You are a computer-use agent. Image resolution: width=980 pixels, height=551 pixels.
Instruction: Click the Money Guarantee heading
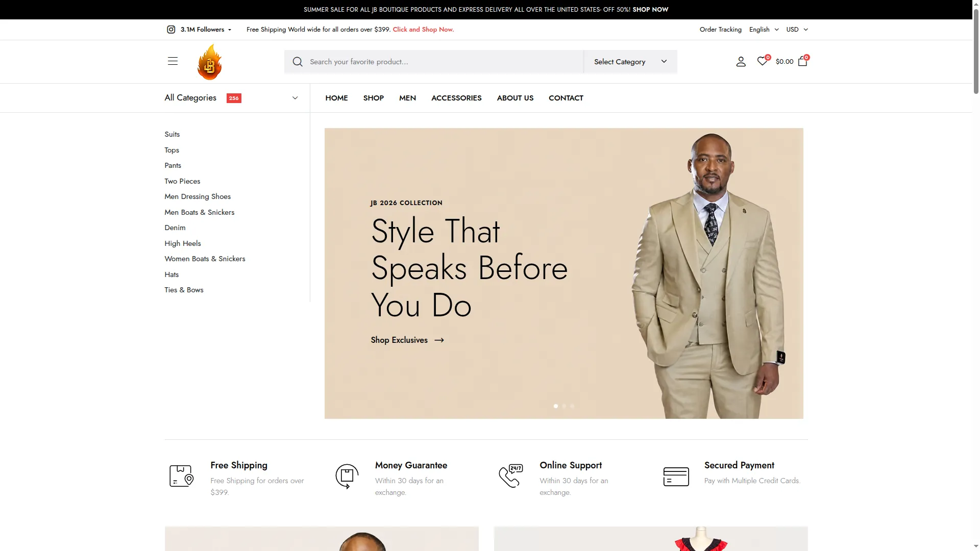coord(411,465)
